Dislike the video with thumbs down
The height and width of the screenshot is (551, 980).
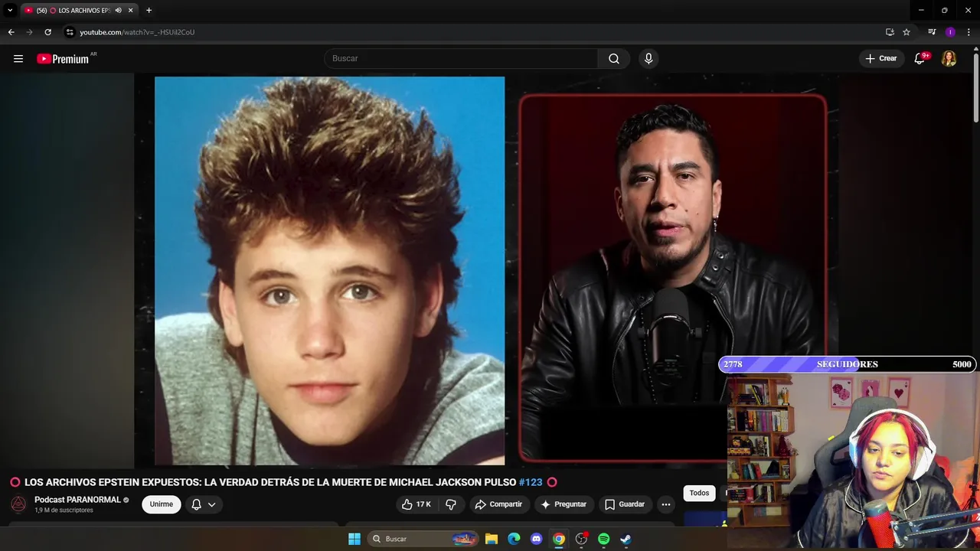[451, 504]
